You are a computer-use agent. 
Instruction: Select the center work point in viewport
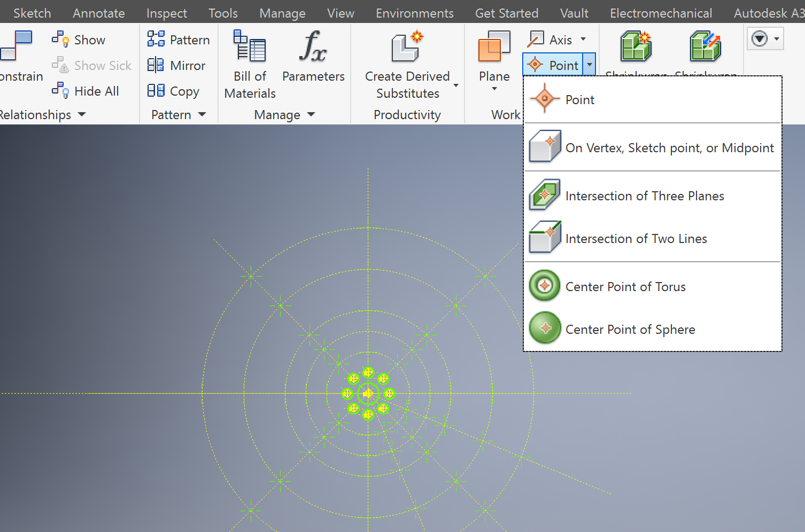tap(368, 394)
